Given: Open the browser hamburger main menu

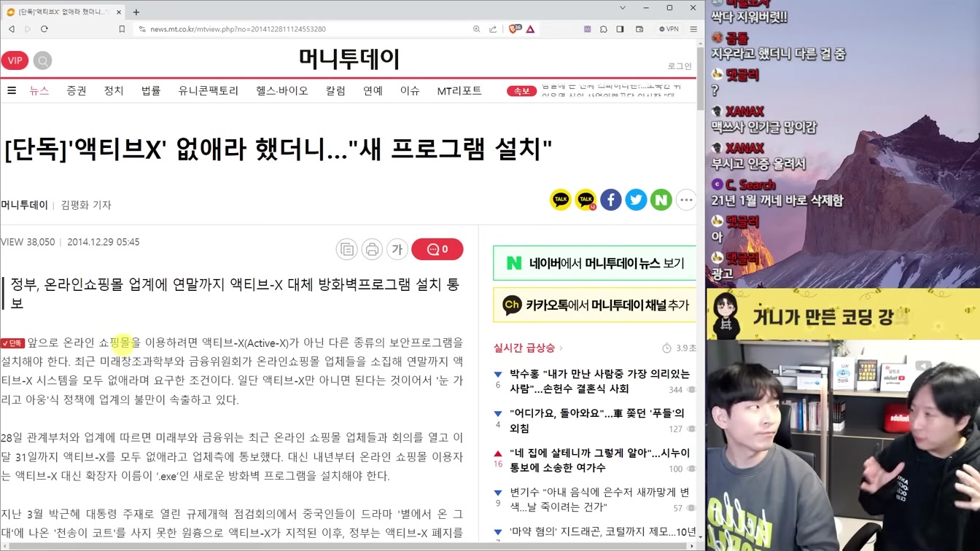Looking at the screenshot, I should coord(693,29).
